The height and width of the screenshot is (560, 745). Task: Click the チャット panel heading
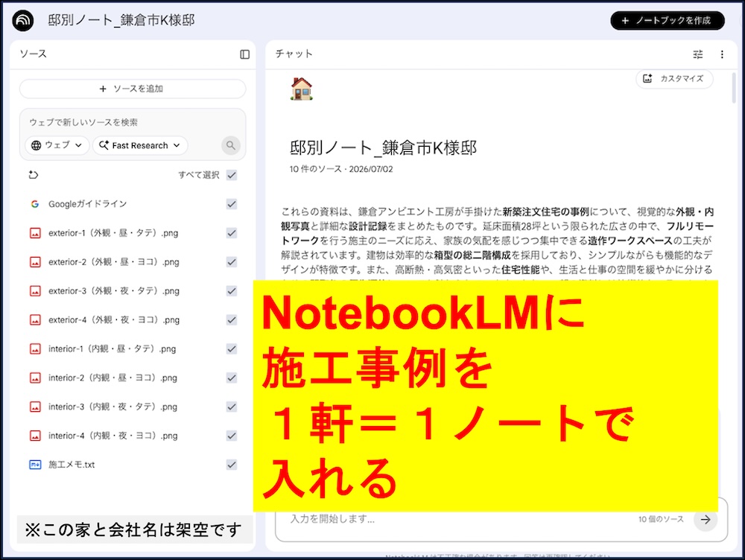click(294, 54)
